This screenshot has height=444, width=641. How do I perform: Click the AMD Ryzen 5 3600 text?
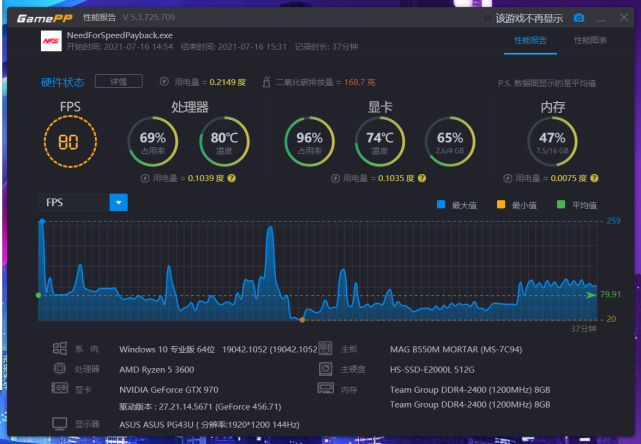point(157,370)
